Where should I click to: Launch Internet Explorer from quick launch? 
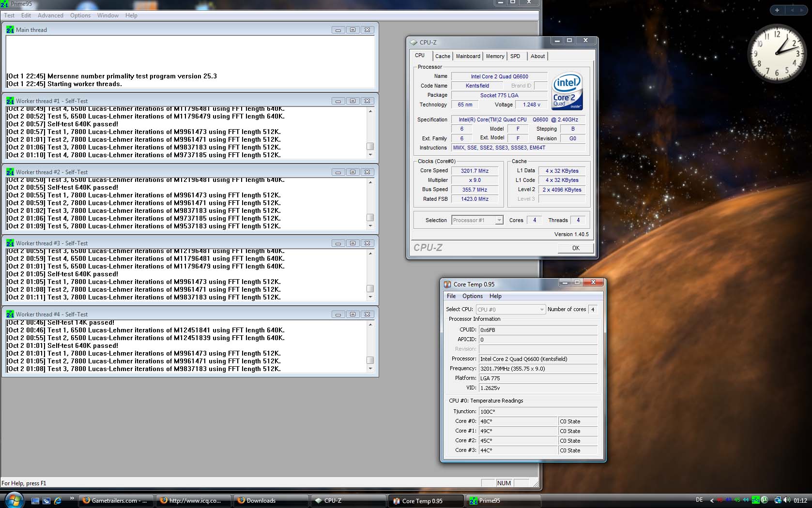(58, 501)
